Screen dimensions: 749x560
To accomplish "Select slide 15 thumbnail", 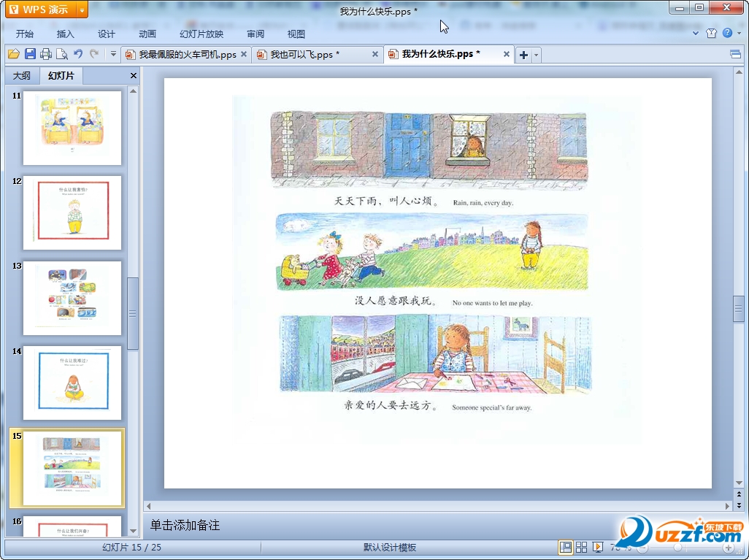I will pyautogui.click(x=72, y=468).
